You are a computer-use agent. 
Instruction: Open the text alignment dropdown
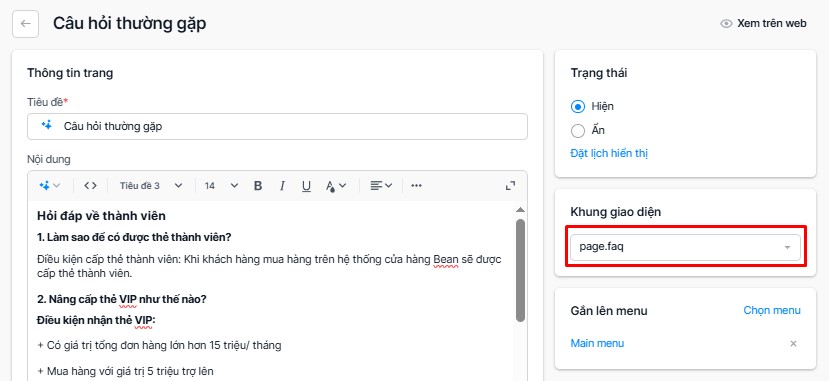381,185
